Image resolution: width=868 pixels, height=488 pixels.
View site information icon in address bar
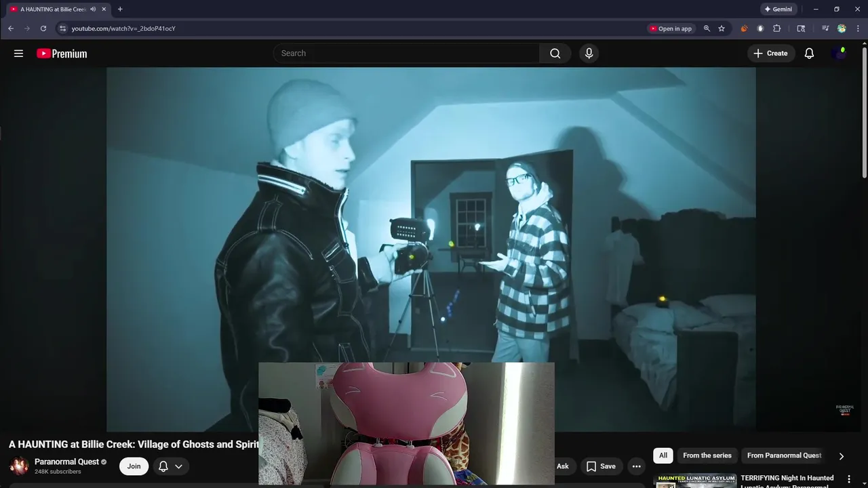click(62, 28)
